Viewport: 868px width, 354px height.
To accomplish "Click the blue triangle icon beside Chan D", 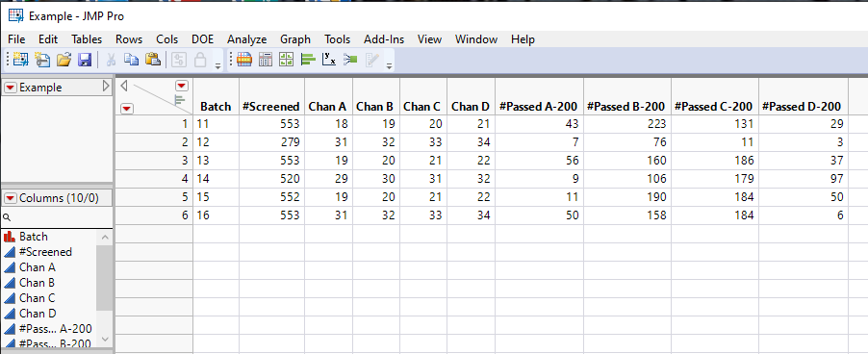I will (x=10, y=314).
